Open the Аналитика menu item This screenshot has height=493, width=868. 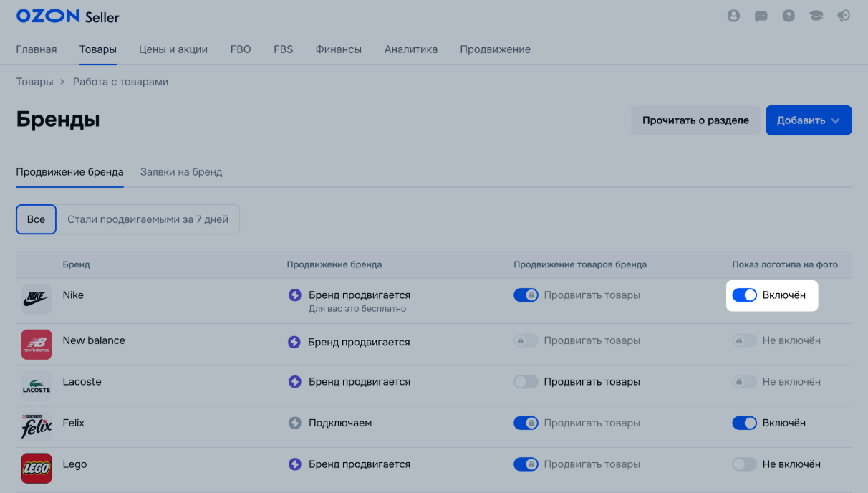coord(410,49)
